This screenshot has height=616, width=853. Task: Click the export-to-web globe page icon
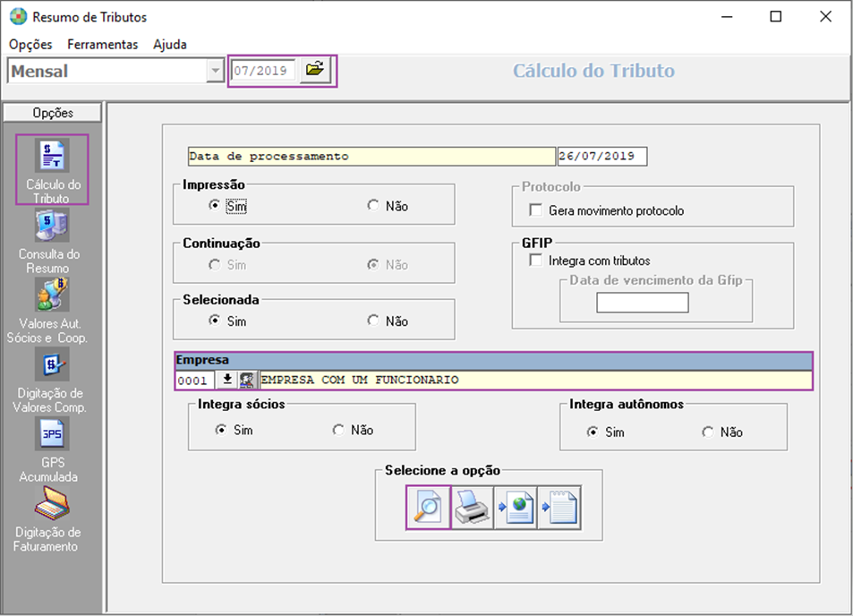516,507
